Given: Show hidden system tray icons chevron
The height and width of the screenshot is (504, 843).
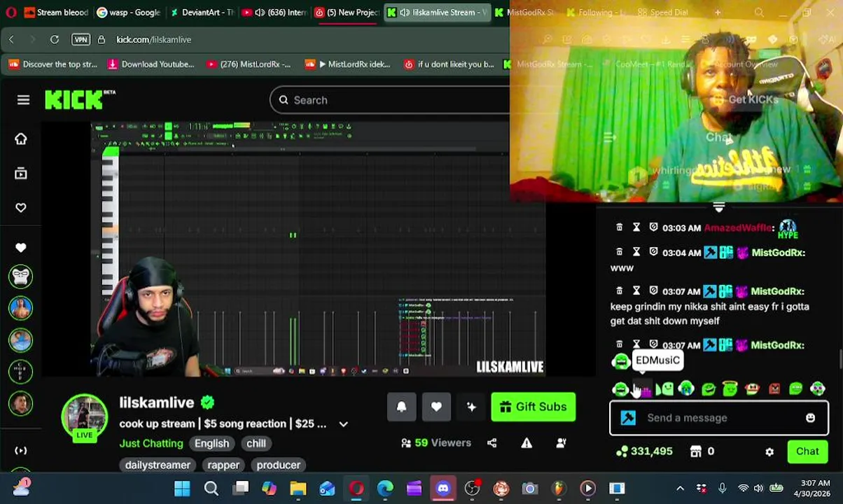Looking at the screenshot, I should [x=680, y=488].
